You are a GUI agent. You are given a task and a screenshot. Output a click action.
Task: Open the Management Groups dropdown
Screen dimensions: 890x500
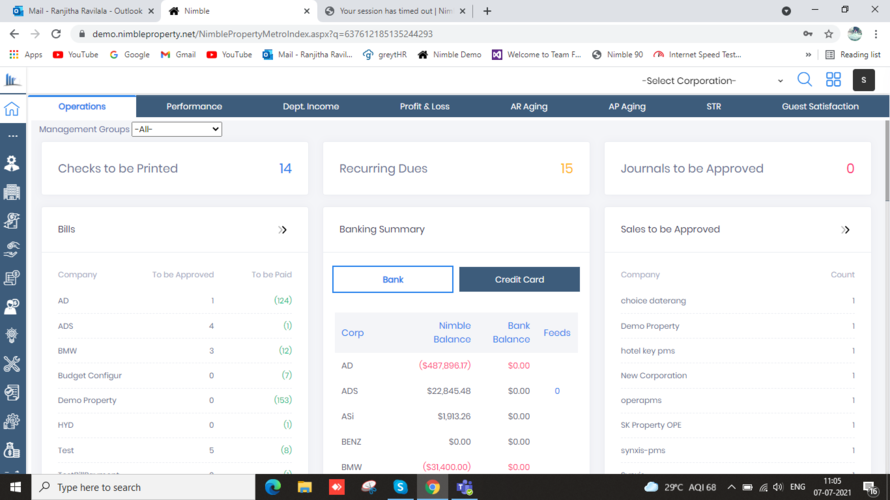point(176,129)
